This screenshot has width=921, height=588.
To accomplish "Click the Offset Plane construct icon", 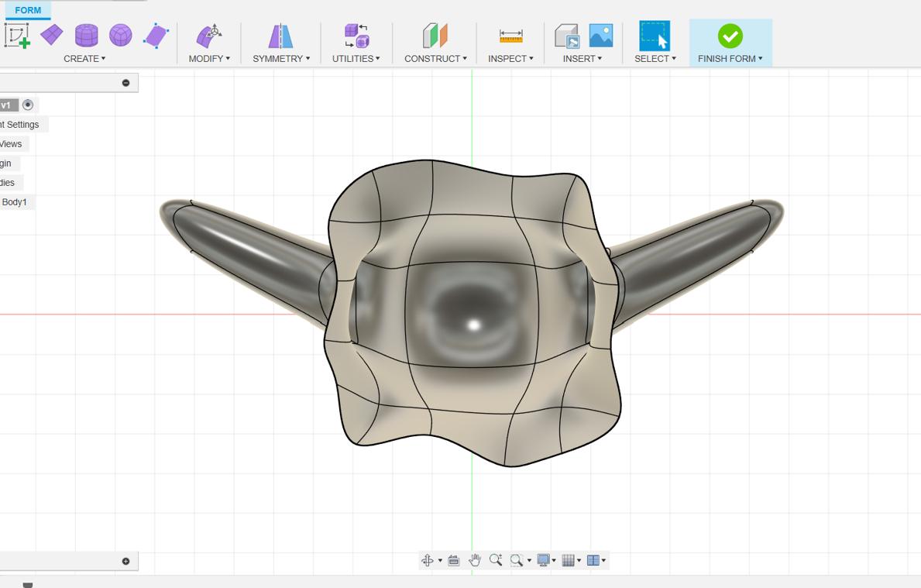I will [x=435, y=36].
